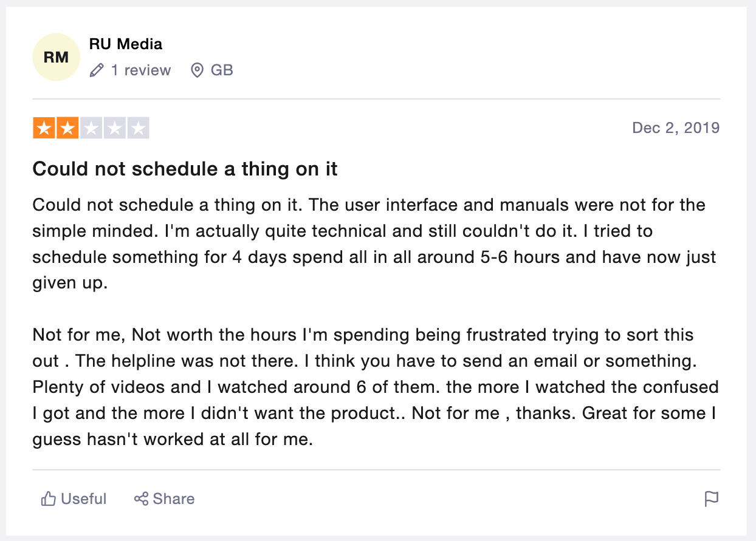756x541 pixels.
Task: Click the GB country label
Action: click(222, 70)
